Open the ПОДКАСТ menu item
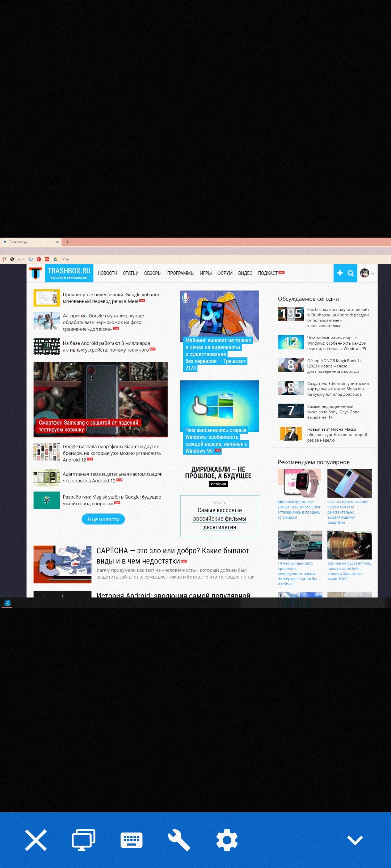 [268, 273]
